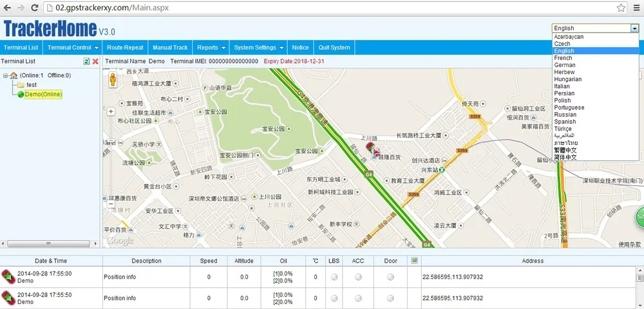
Task: Click the Date & Time column header
Action: (x=51, y=261)
